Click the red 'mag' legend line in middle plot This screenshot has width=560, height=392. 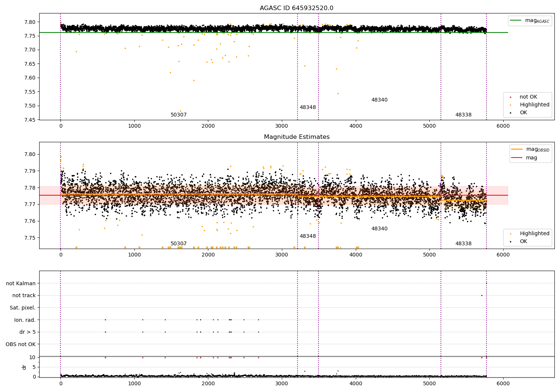517,158
